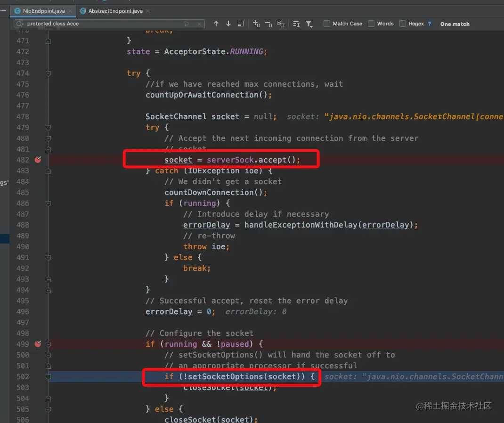The width and height of the screenshot is (504, 423).
Task: Collapse the inner try block at line 479
Action: coord(48,128)
